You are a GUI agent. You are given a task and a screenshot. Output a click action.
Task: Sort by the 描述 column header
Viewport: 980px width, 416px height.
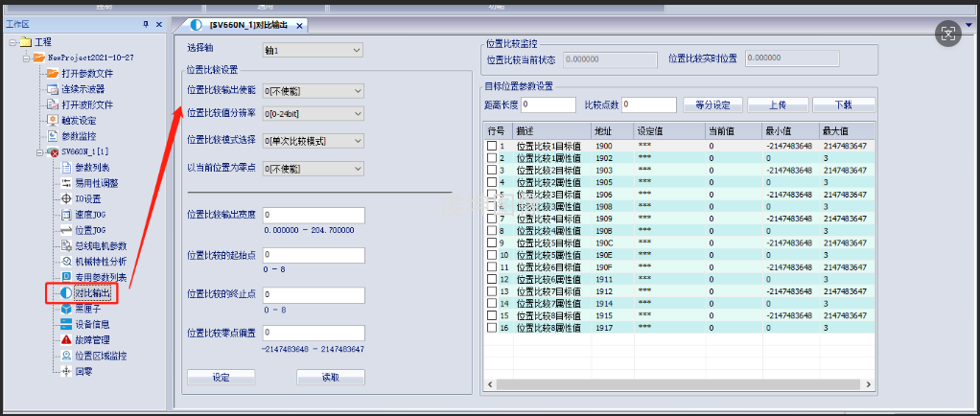[552, 131]
